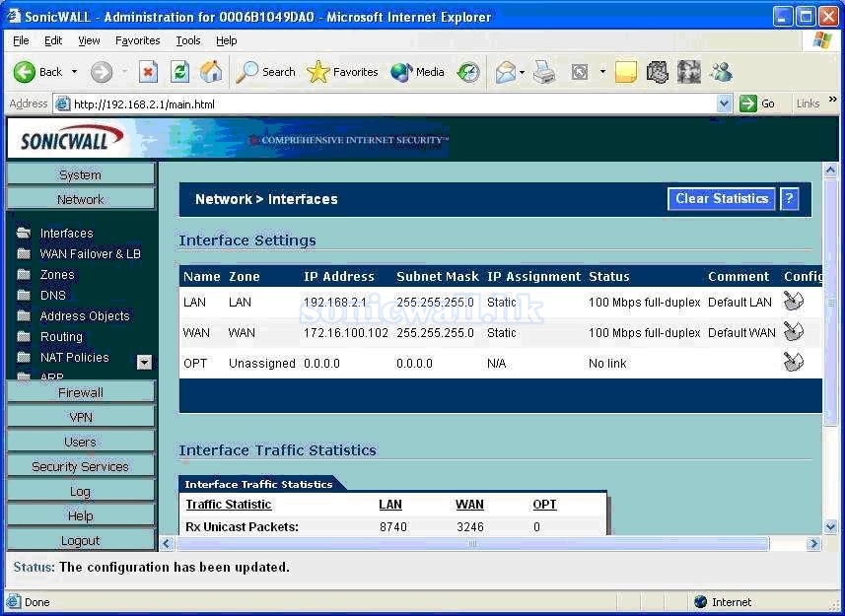Configure the LAN interface icon
Screen dimensions: 845x616
click(793, 301)
